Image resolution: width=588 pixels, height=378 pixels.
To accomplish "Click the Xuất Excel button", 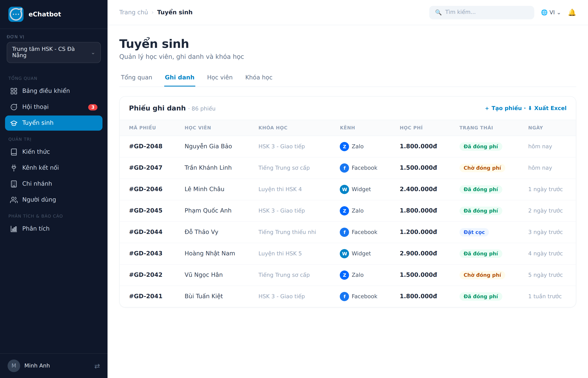I will coord(547,108).
